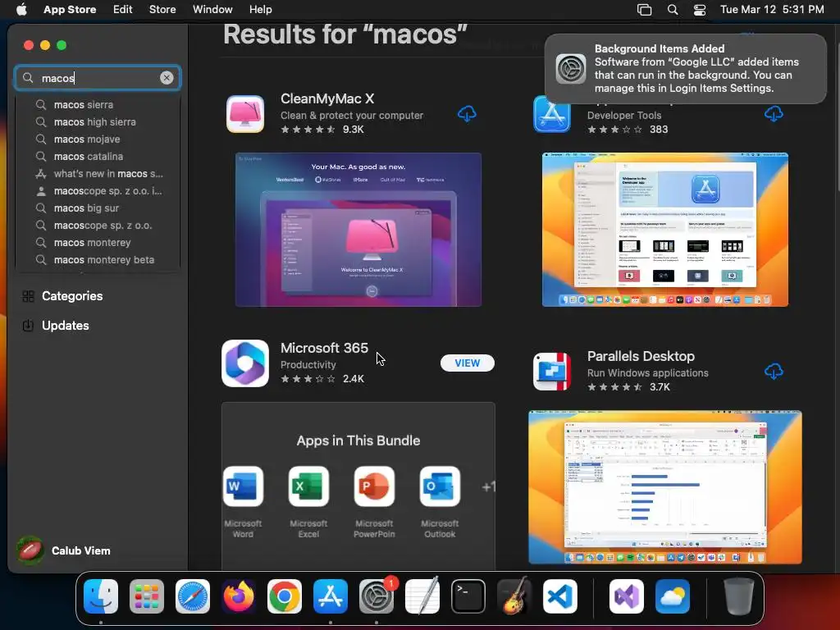840x630 pixels.
Task: Open Launchpad from the Dock
Action: tap(147, 596)
